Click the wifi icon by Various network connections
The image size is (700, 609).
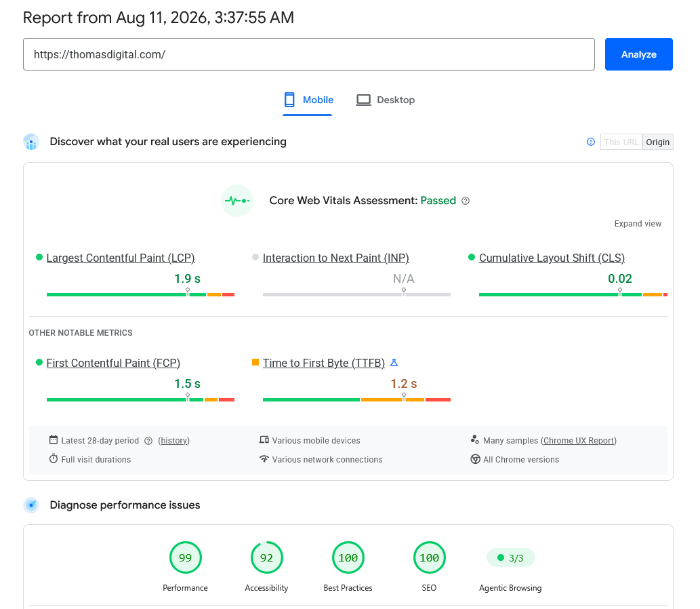tap(264, 458)
